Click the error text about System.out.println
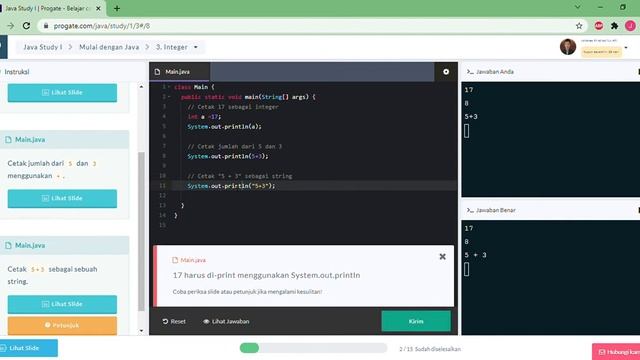The height and width of the screenshot is (360, 640). tap(266, 275)
